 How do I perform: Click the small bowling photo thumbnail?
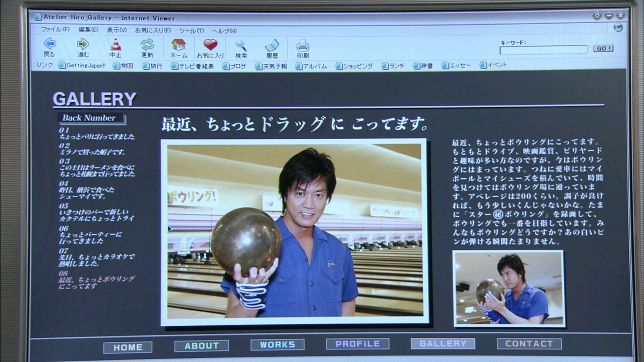(x=509, y=289)
